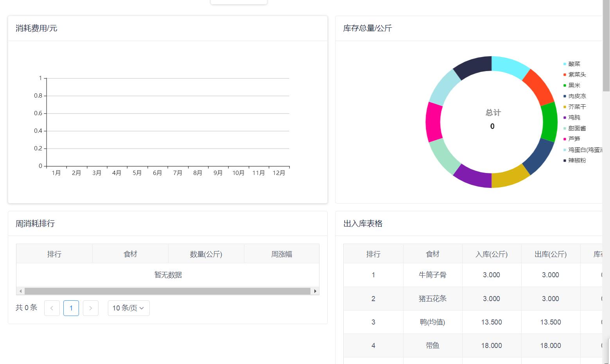The image size is (610, 364).
Task: Hide the 黑米 series via legend
Action: [x=574, y=86]
